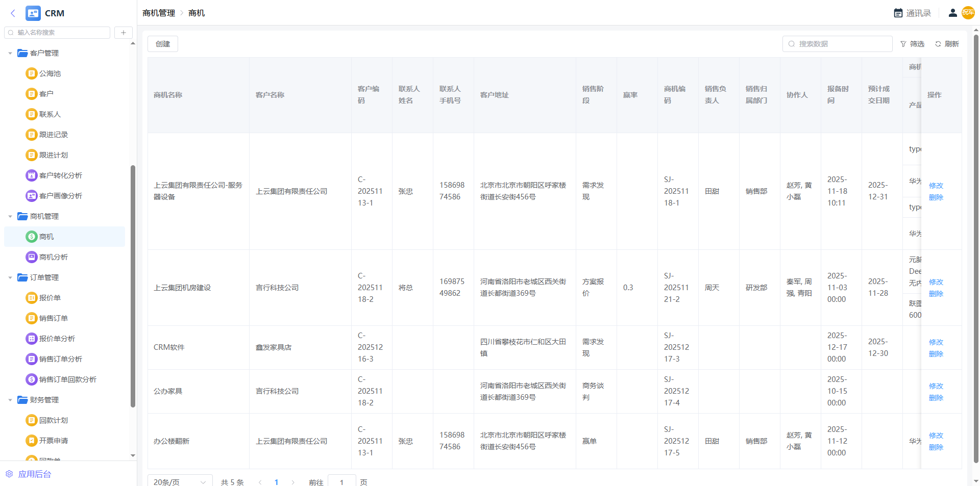Open the 应用后台 settings gear

9,474
